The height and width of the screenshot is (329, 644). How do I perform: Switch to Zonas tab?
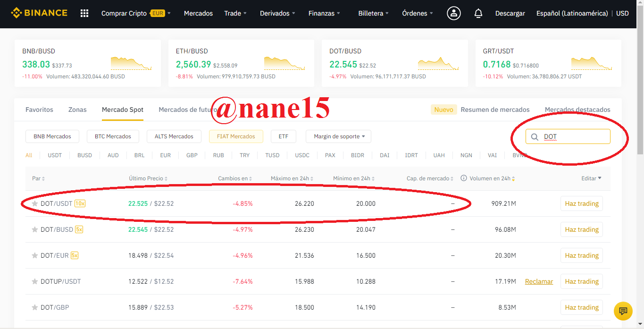pos(77,110)
